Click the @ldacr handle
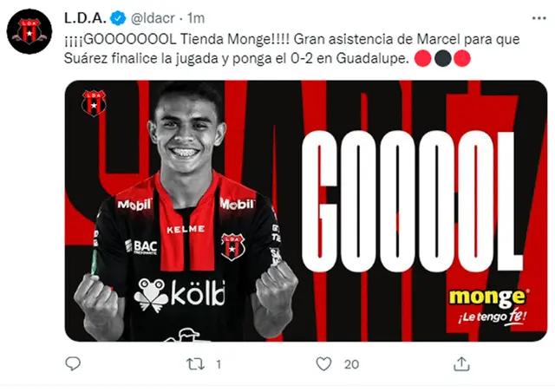The image size is (555, 392). coord(153,18)
